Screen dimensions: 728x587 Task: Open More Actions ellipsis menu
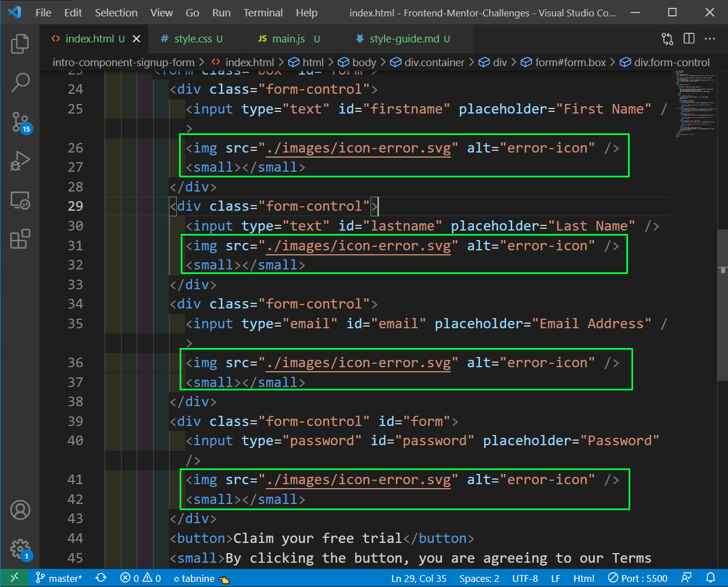[710, 38]
